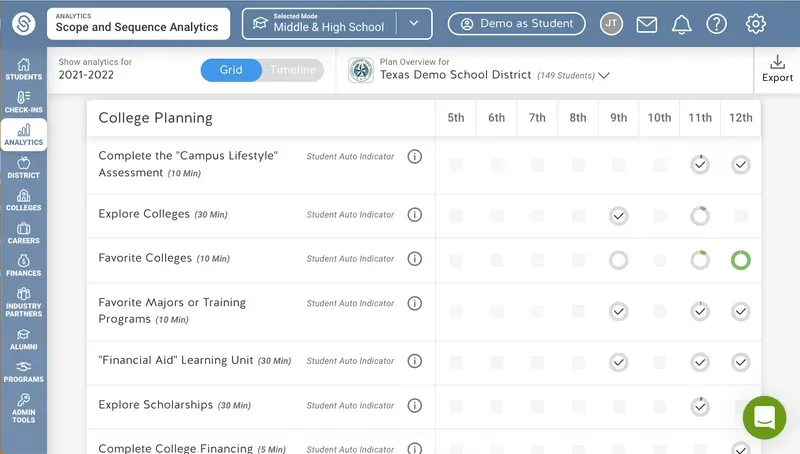The width and height of the screenshot is (800, 454).
Task: Open the Industry Partners sidebar section
Action: 23,302
